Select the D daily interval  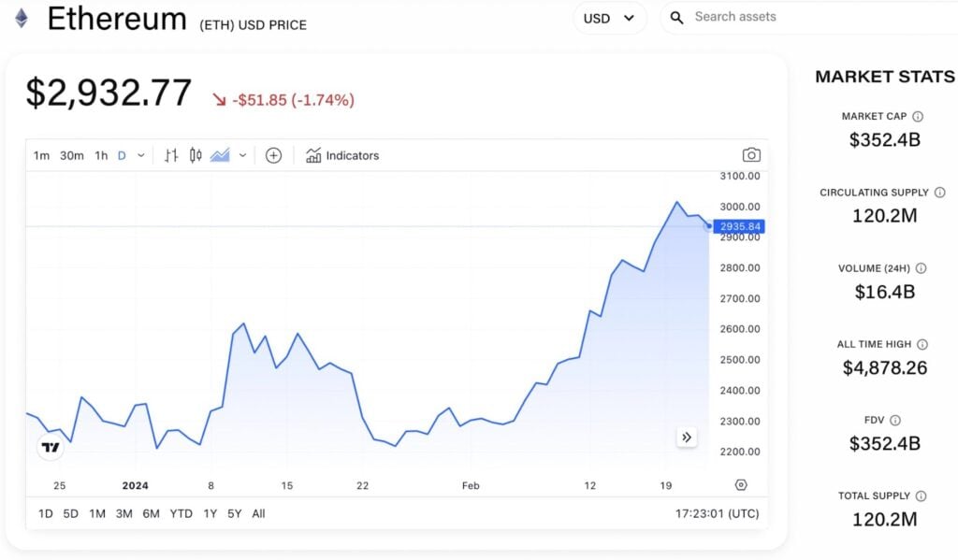pos(122,156)
